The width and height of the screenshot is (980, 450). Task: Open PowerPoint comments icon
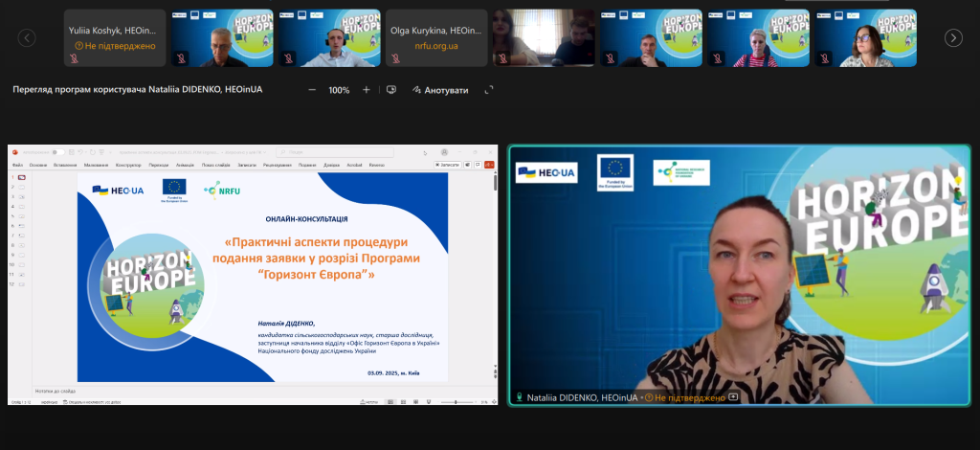(x=479, y=165)
